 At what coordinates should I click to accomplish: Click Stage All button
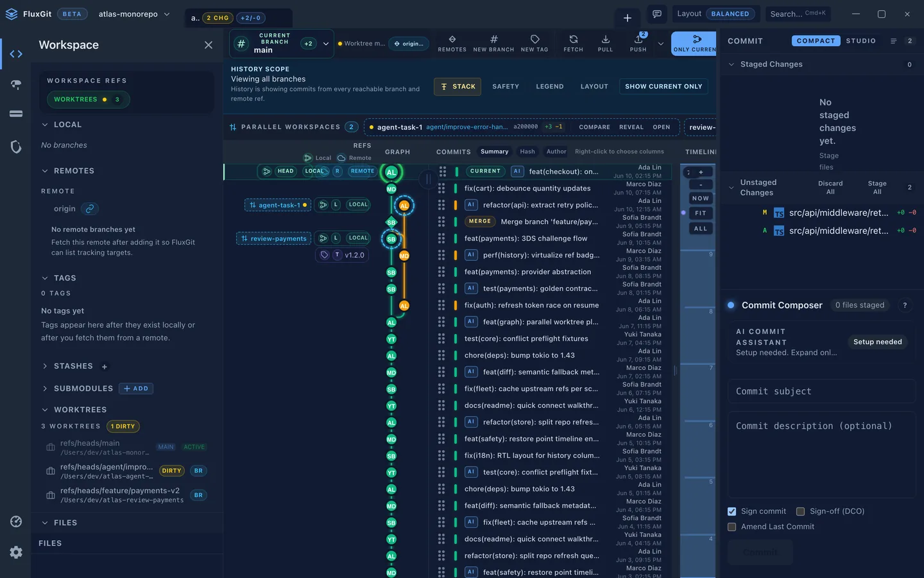877,188
